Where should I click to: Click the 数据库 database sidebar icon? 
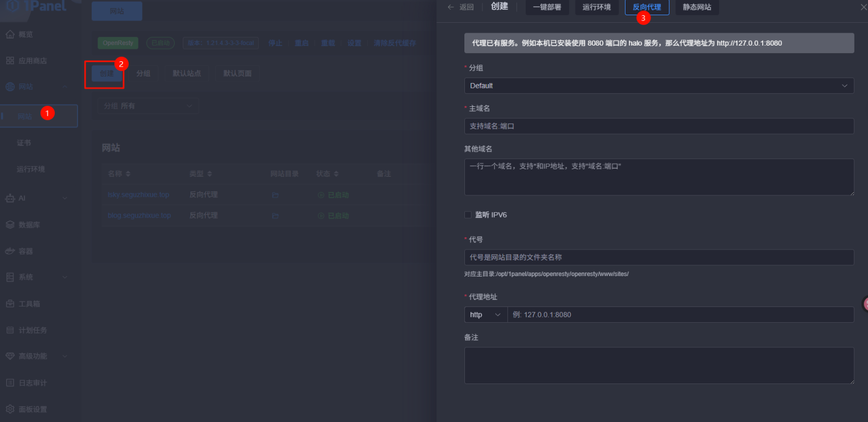coord(10,225)
